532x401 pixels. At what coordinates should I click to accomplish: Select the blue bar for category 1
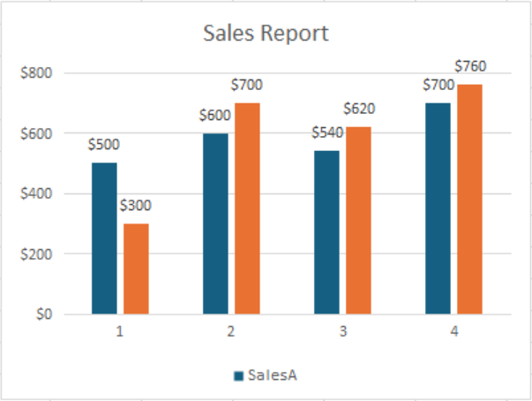point(104,238)
